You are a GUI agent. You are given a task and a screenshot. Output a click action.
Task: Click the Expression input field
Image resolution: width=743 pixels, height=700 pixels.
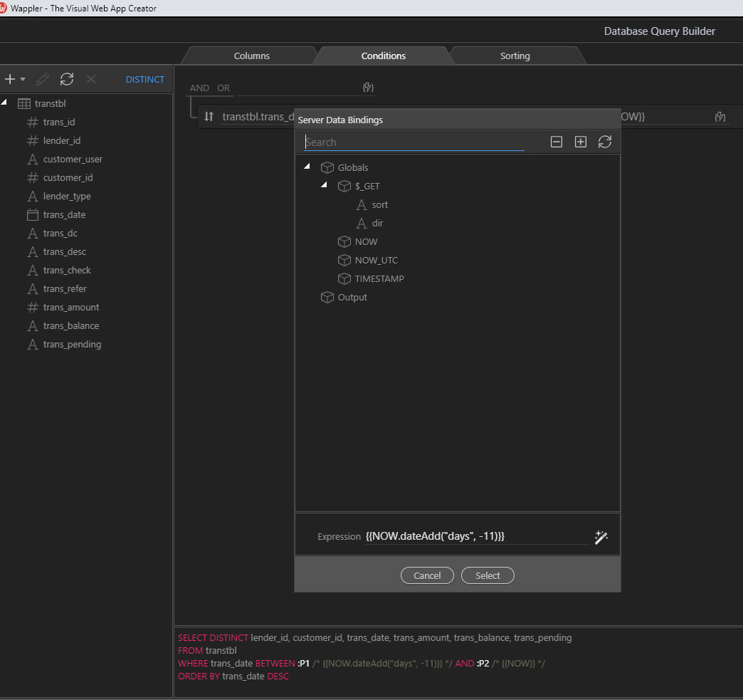pyautogui.click(x=477, y=536)
